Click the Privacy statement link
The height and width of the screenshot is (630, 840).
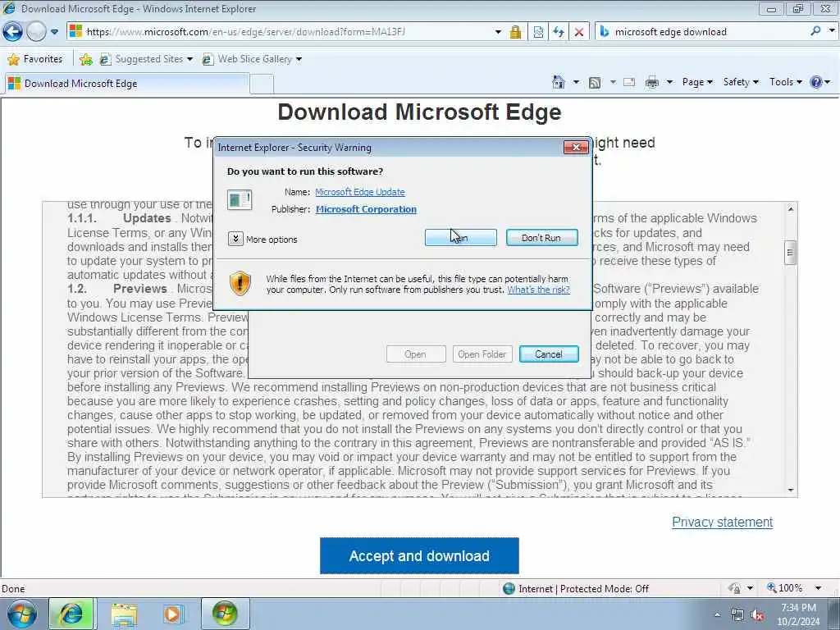click(x=722, y=523)
